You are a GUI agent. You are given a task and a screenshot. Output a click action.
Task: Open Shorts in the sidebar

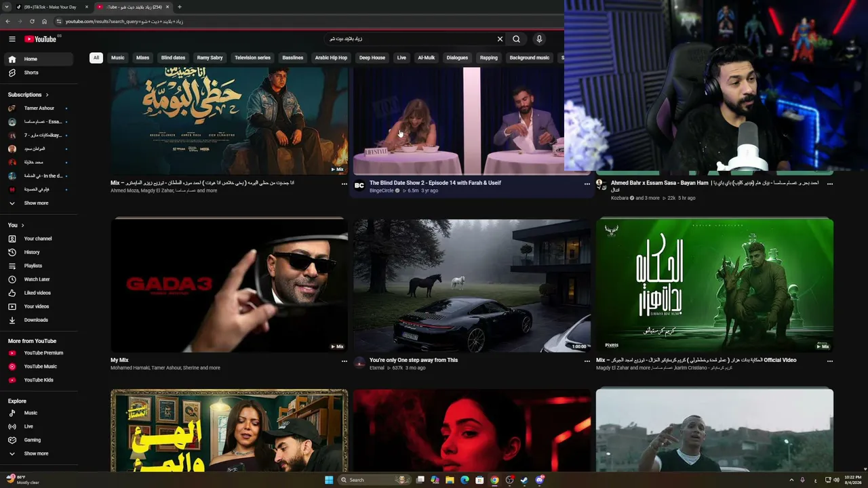(37, 73)
